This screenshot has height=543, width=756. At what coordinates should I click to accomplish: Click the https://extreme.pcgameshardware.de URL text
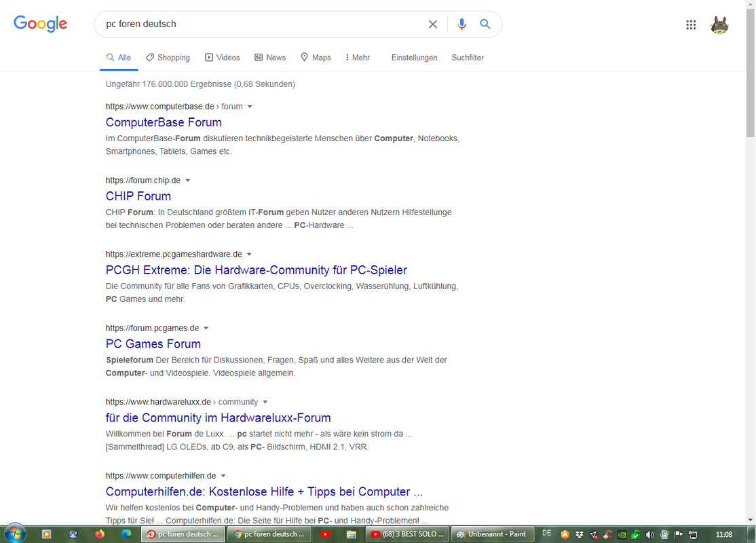coord(174,254)
